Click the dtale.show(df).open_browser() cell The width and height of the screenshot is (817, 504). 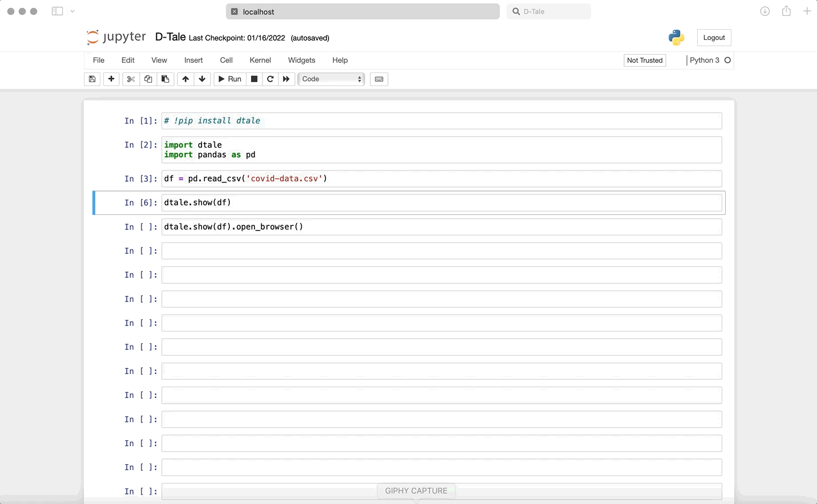pos(441,227)
